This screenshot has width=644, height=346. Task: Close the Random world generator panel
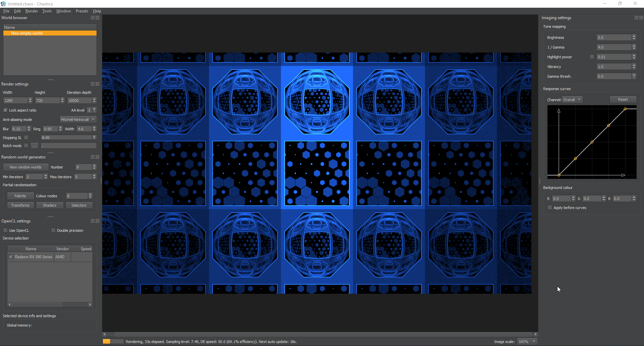pos(98,157)
